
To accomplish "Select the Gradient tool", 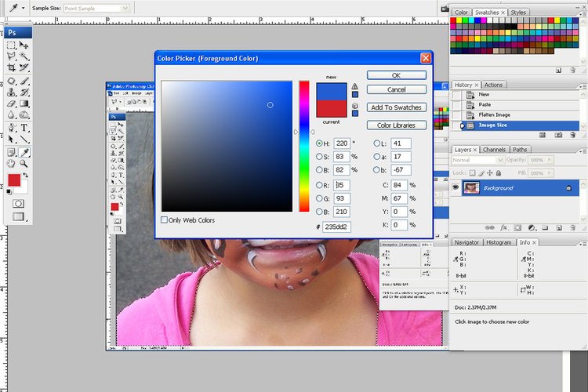I will (24, 103).
